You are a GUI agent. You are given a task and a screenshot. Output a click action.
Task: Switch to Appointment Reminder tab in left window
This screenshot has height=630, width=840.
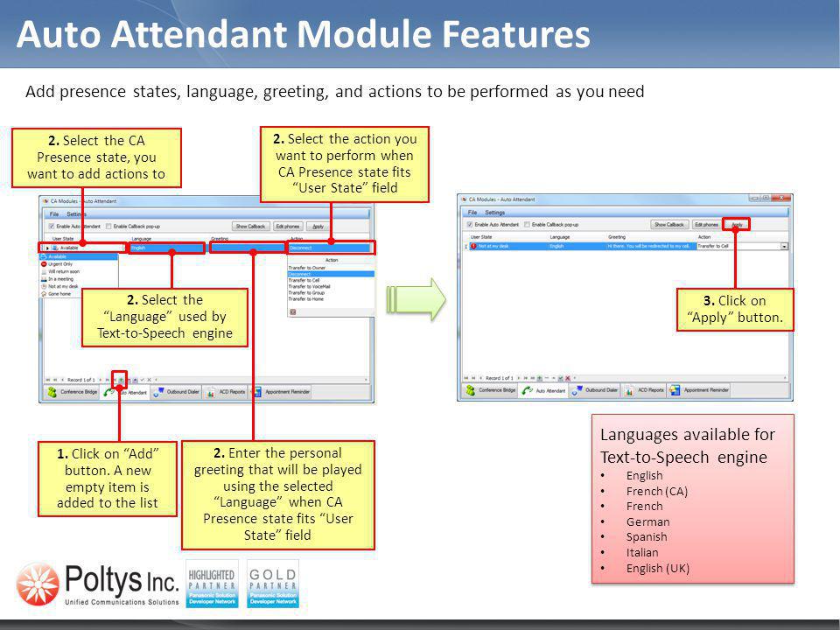click(281, 392)
